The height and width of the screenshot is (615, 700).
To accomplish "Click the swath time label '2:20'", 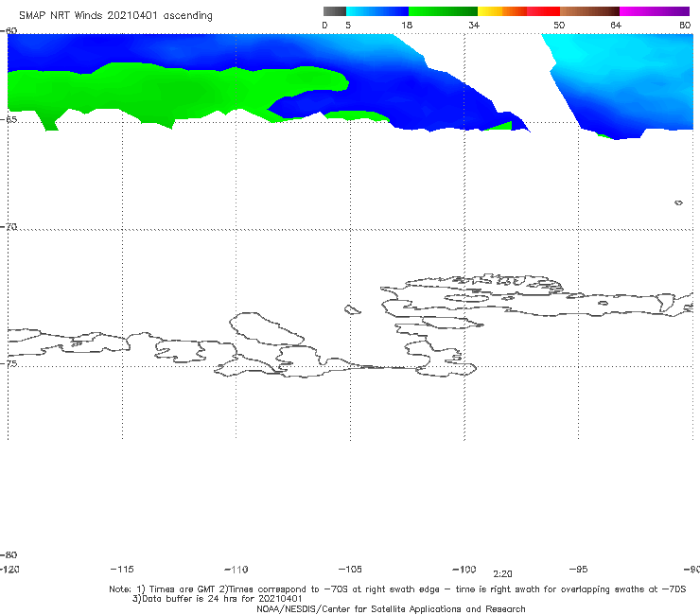I will point(502,574).
